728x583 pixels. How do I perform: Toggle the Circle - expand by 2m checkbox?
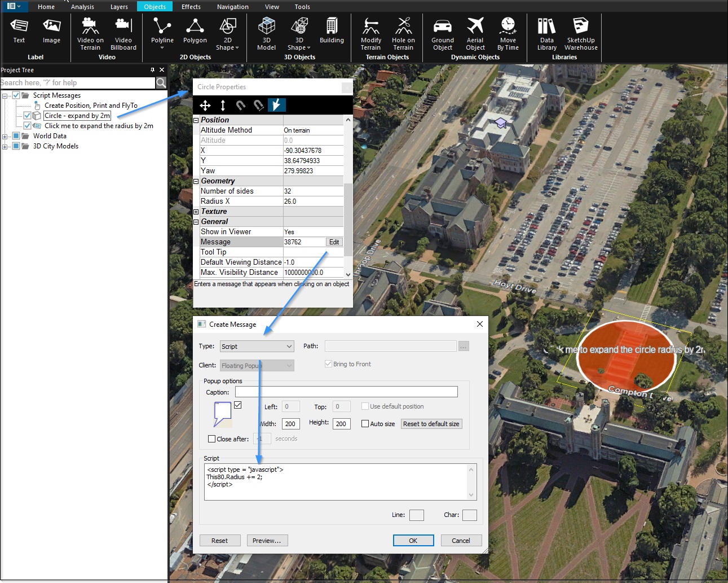27,116
